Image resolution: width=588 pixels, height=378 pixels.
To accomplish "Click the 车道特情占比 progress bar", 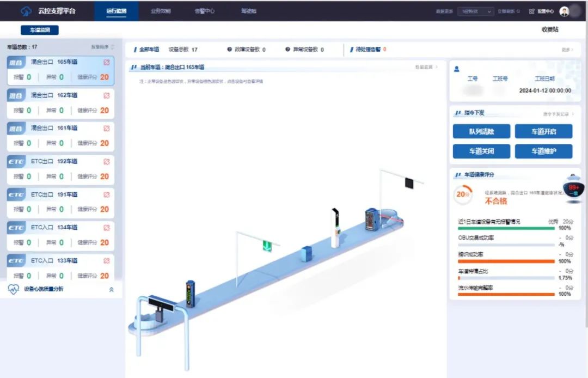I will tap(506, 278).
